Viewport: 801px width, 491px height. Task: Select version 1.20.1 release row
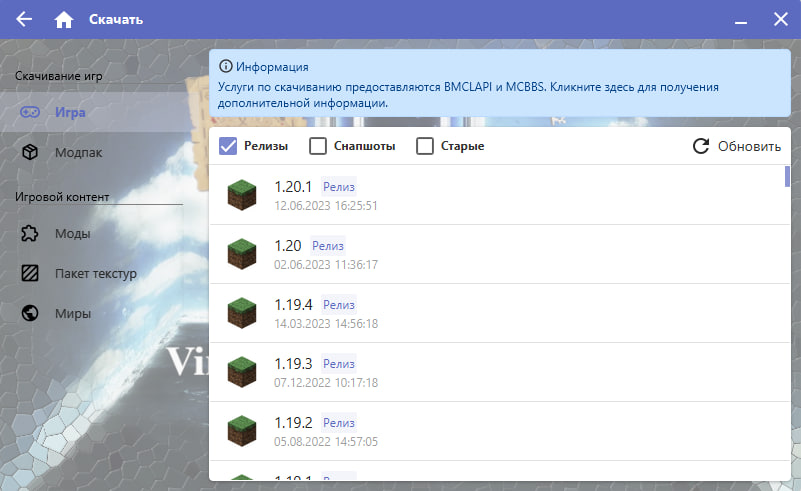[x=500, y=195]
